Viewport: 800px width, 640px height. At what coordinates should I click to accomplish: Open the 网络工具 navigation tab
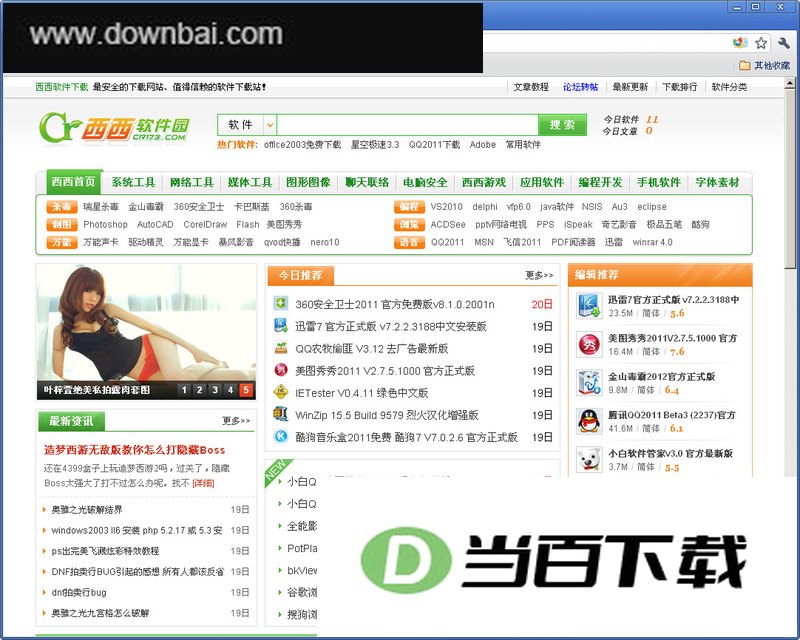pos(191,182)
